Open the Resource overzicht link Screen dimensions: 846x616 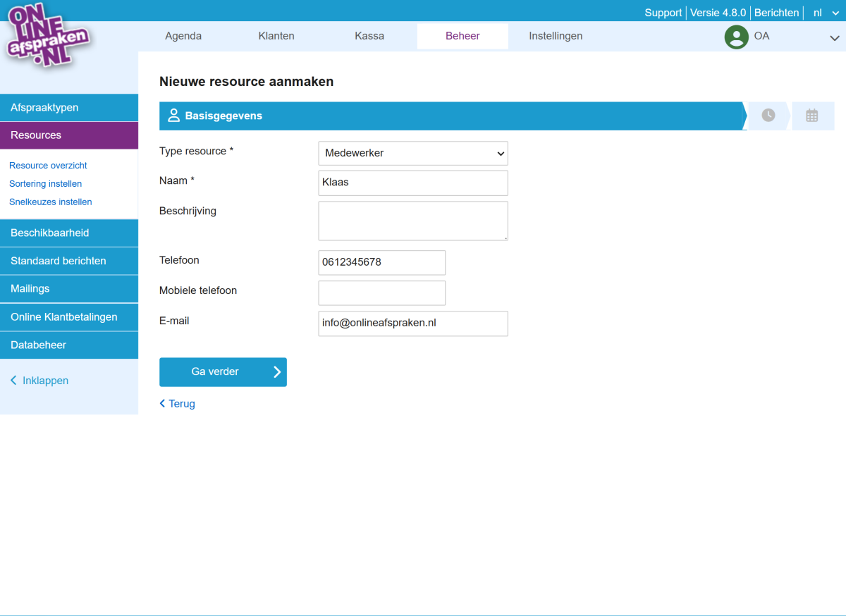(48, 166)
